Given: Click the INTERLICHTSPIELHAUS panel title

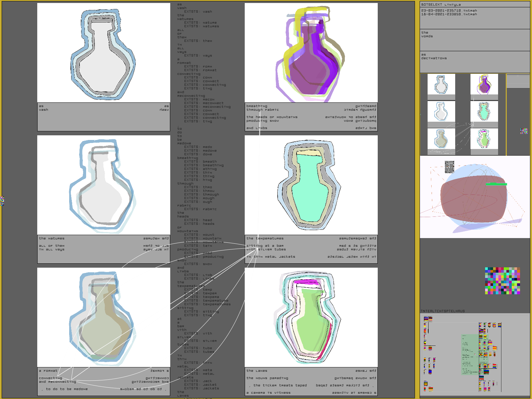Looking at the screenshot, I should pyautogui.click(x=443, y=311).
